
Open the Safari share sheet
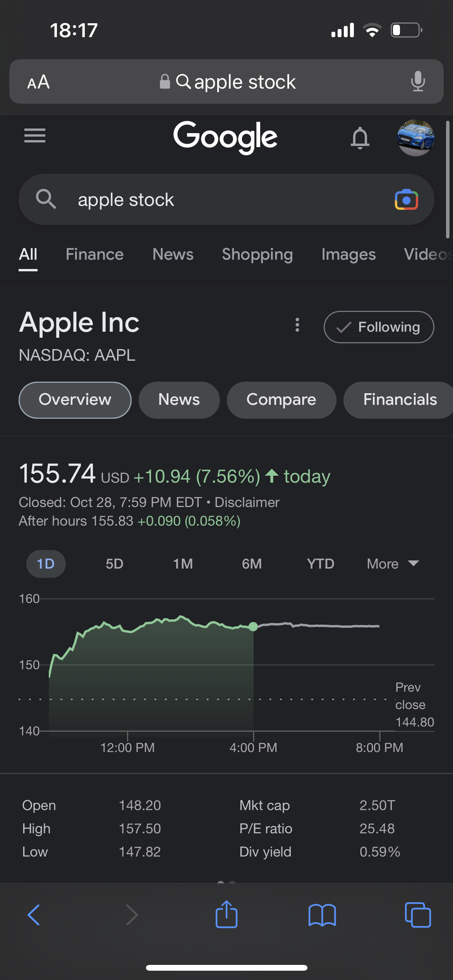(x=226, y=914)
